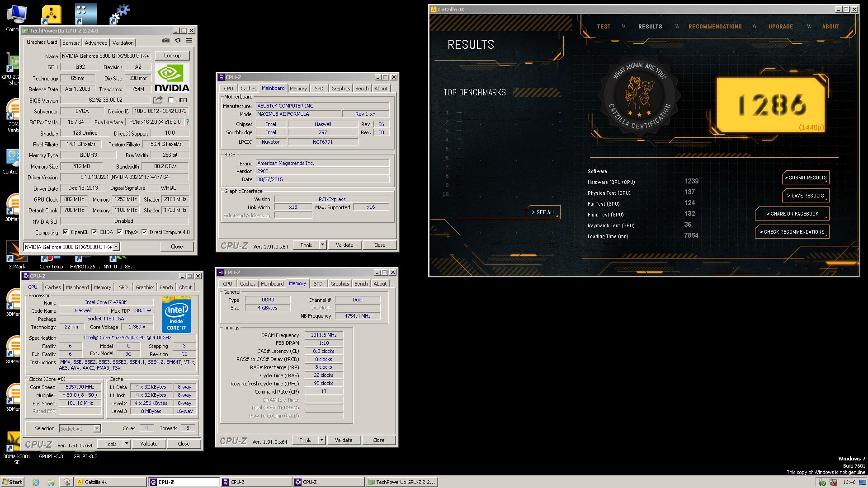Click the Catzilla 4K title bar icon
Screen dimensions: 868x488
434,9
